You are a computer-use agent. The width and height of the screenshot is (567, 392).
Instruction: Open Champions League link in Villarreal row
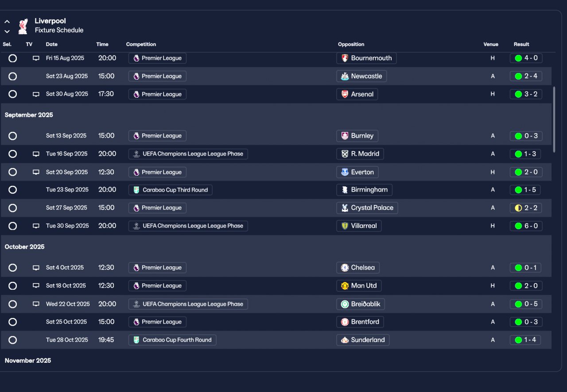coord(188,226)
